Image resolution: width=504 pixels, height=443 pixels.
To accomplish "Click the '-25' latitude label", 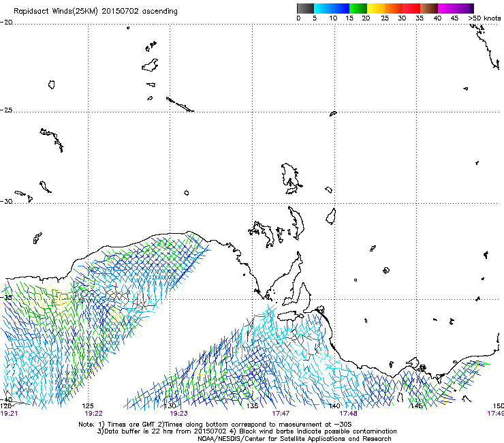I will pyautogui.click(x=6, y=110).
